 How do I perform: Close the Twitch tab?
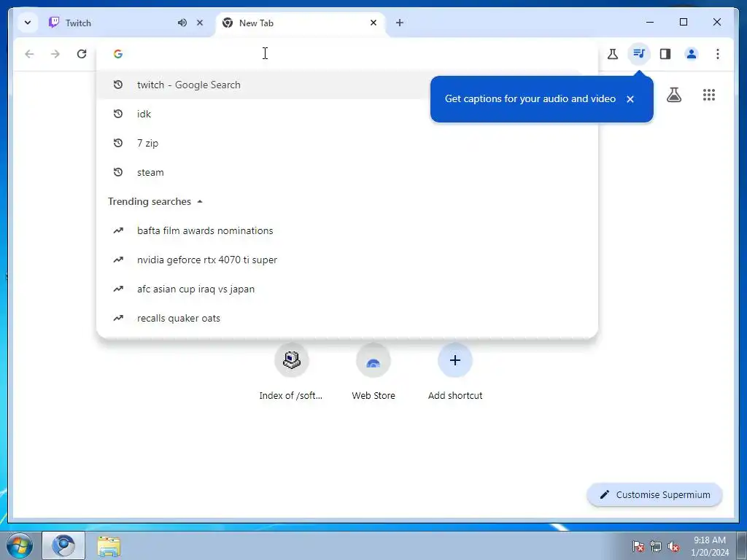(x=200, y=23)
